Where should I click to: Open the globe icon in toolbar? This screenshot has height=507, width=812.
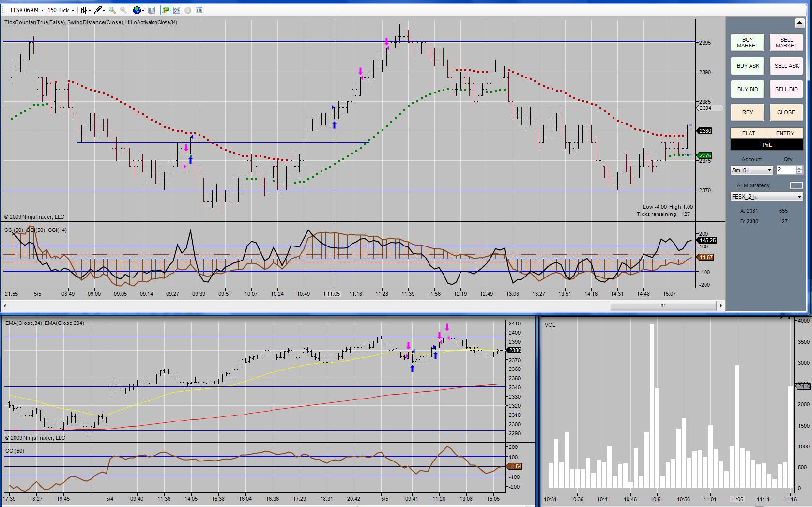pos(138,10)
